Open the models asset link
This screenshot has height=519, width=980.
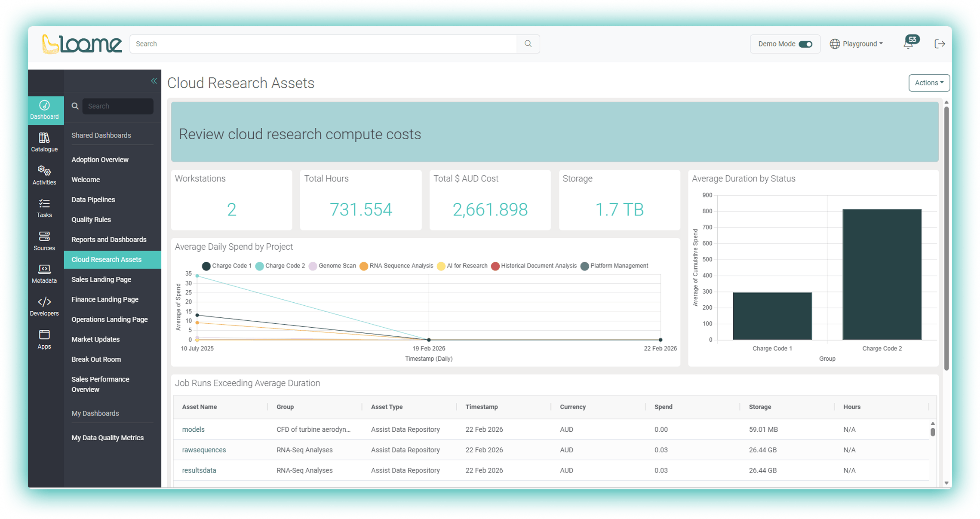tap(193, 429)
